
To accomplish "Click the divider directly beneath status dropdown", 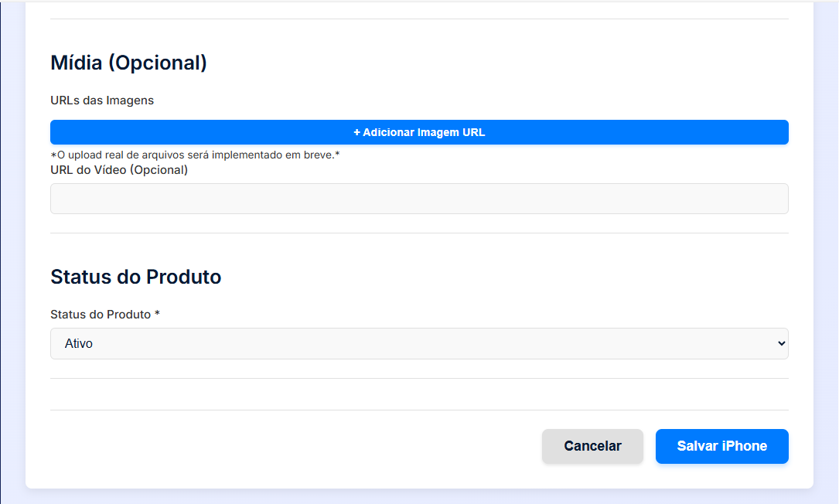I will coord(419,378).
